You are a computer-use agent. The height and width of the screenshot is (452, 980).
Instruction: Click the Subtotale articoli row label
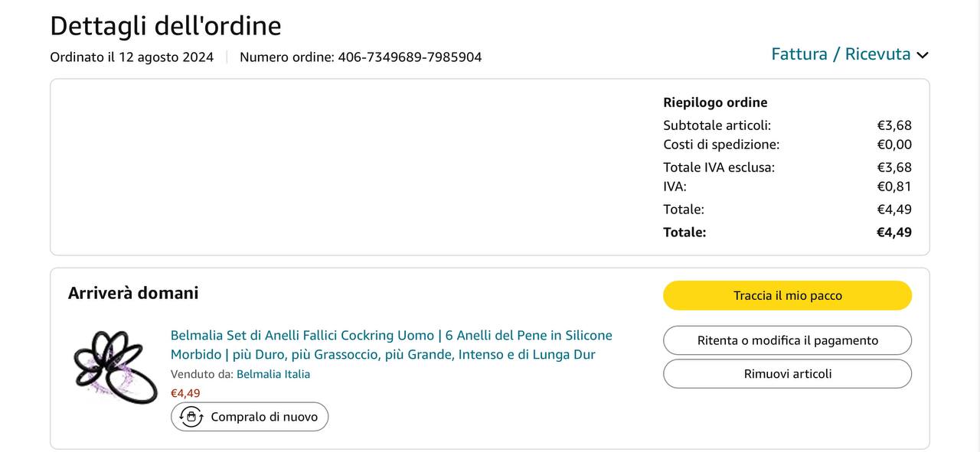pos(717,125)
